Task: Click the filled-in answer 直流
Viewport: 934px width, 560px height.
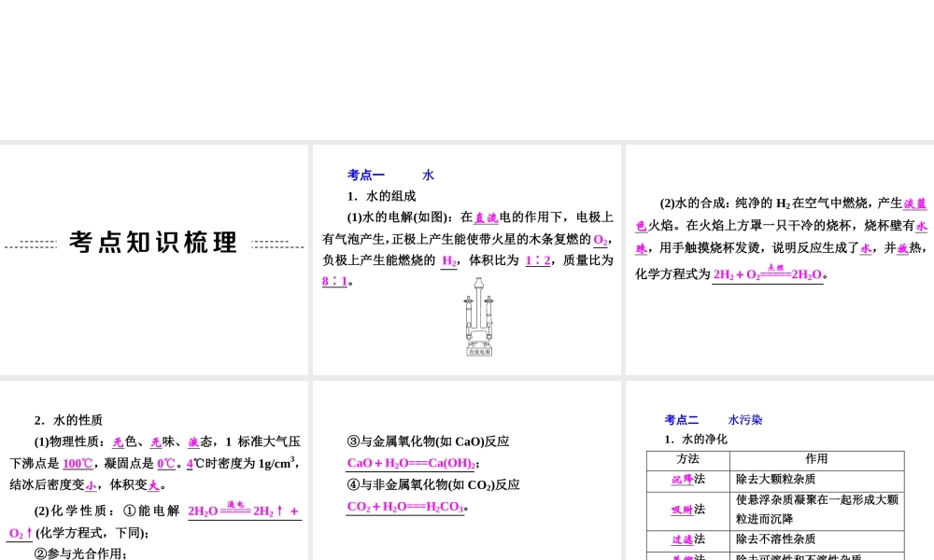Action: [486, 217]
